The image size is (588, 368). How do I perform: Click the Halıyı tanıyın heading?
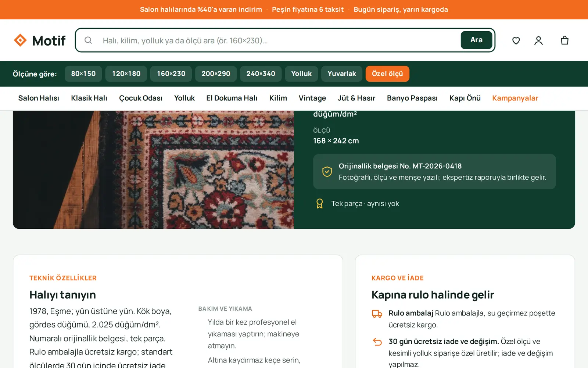coord(62,295)
